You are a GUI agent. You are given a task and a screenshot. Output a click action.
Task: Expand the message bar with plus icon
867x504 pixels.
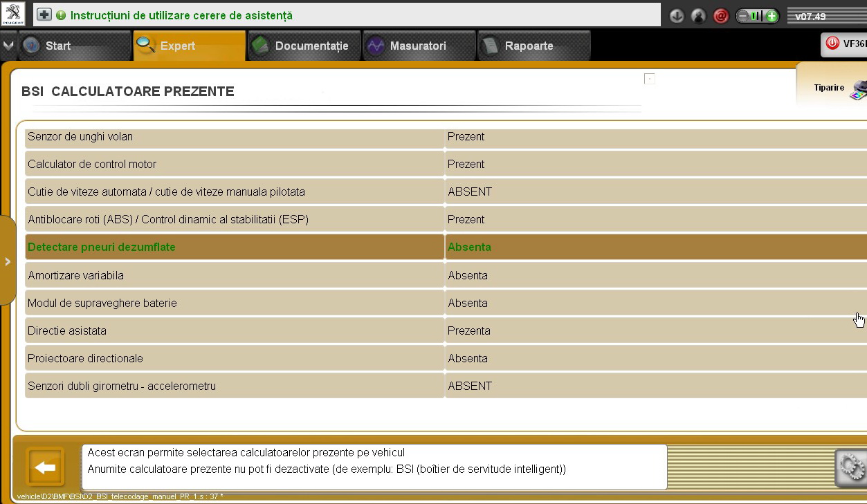click(x=44, y=15)
